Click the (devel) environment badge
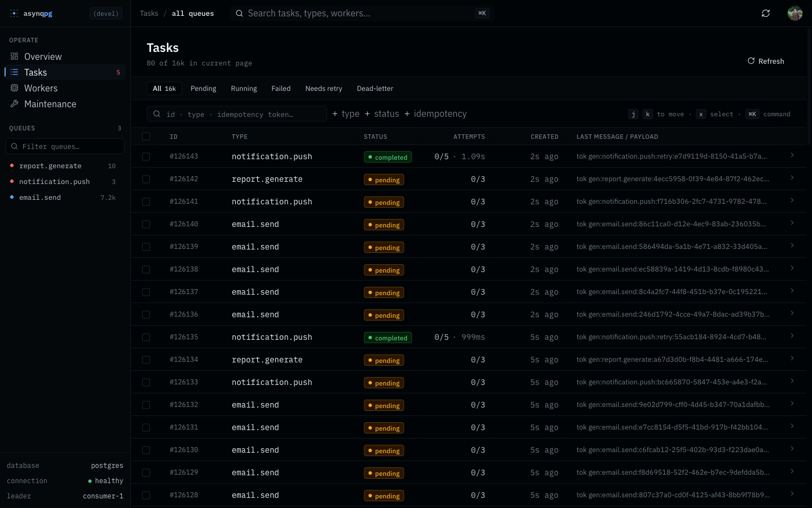Viewport: 812px width, 508px height. click(x=106, y=14)
